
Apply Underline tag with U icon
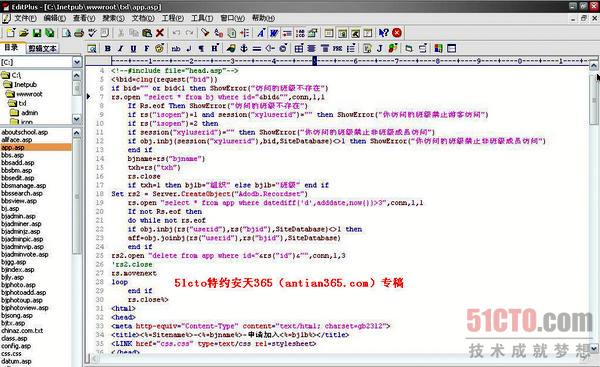[133, 48]
